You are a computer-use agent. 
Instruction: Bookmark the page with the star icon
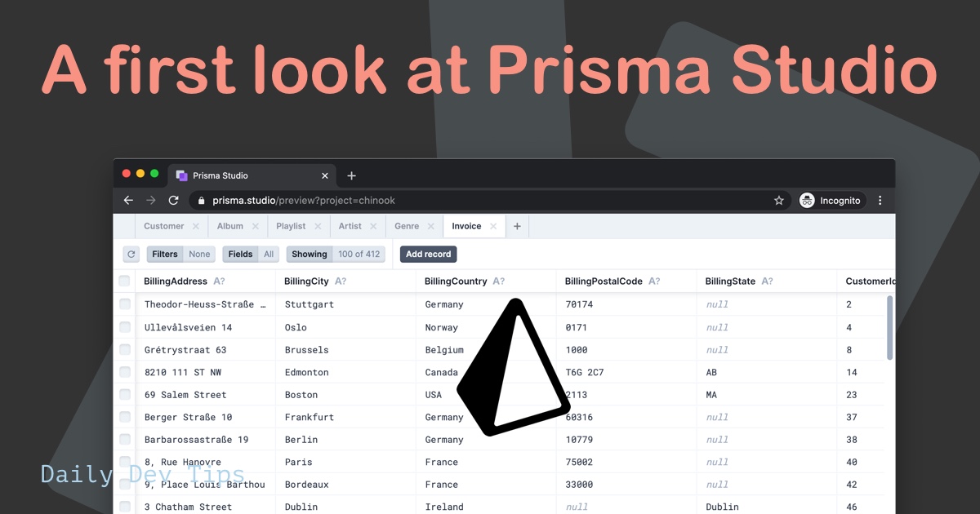(778, 200)
